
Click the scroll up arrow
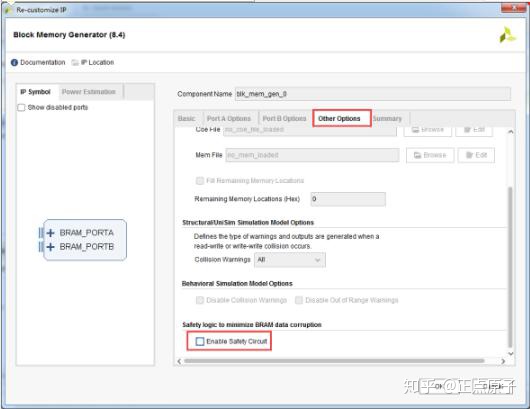[x=511, y=132]
